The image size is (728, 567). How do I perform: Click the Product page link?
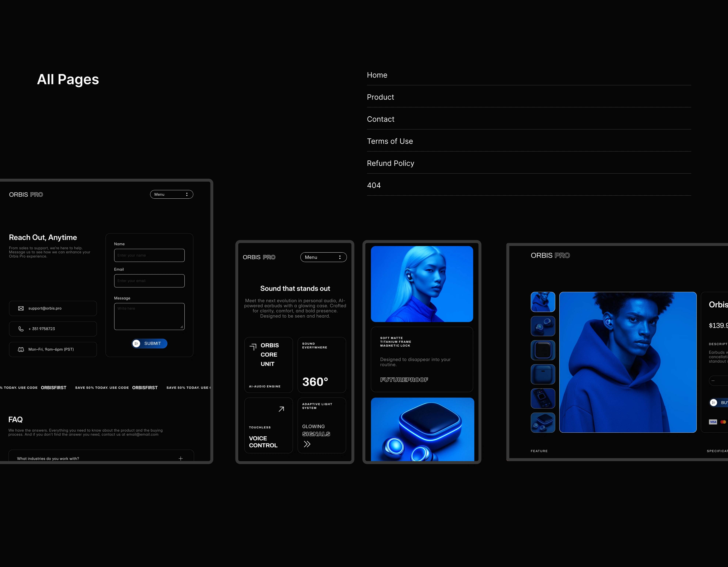(x=380, y=97)
